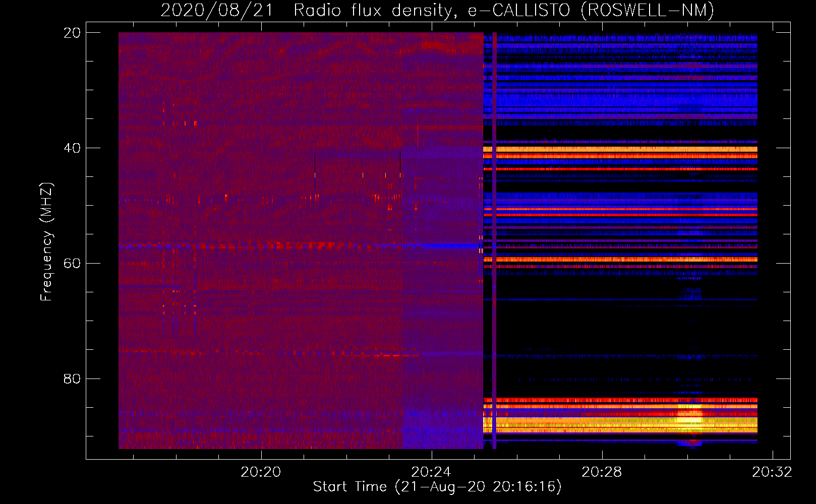The height and width of the screenshot is (504, 816).
Task: Click the 'Start Time (21-Aug-20 20:16:16)' x-axis label
Action: [437, 487]
